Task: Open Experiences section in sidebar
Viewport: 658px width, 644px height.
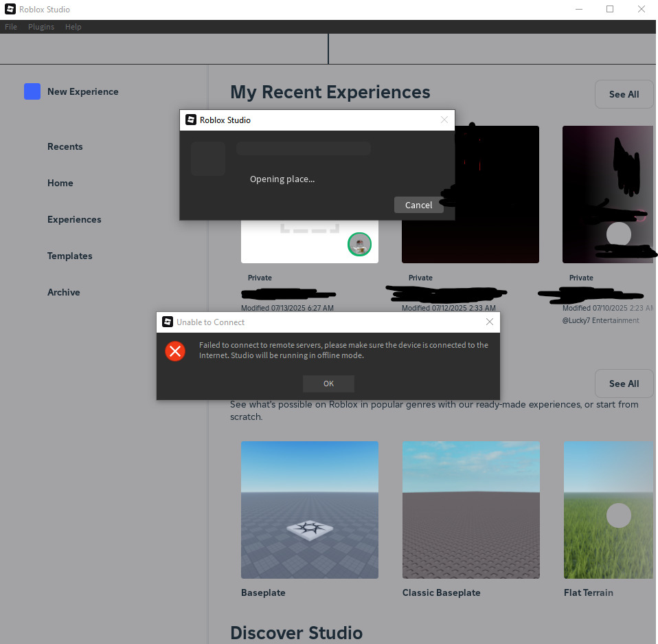Action: (x=74, y=219)
